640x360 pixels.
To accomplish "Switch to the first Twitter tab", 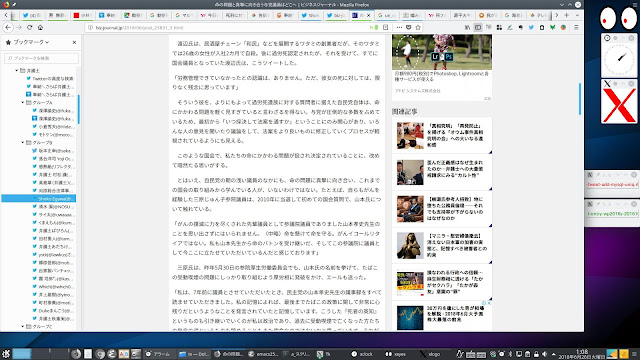I will click(x=32, y=15).
